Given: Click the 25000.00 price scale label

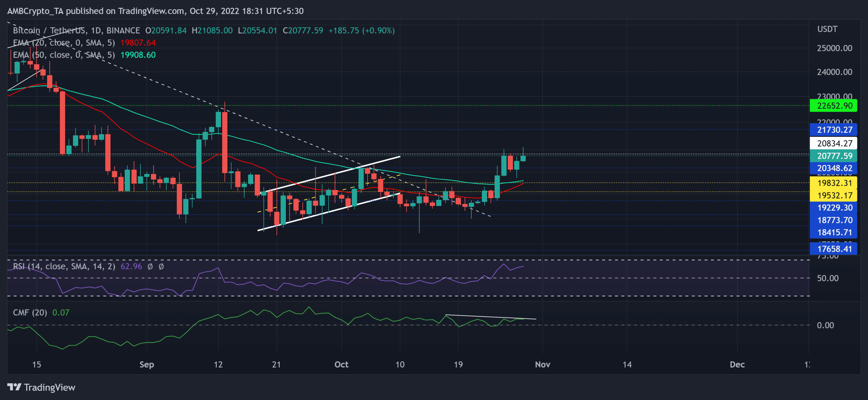Looking at the screenshot, I should pyautogui.click(x=834, y=48).
